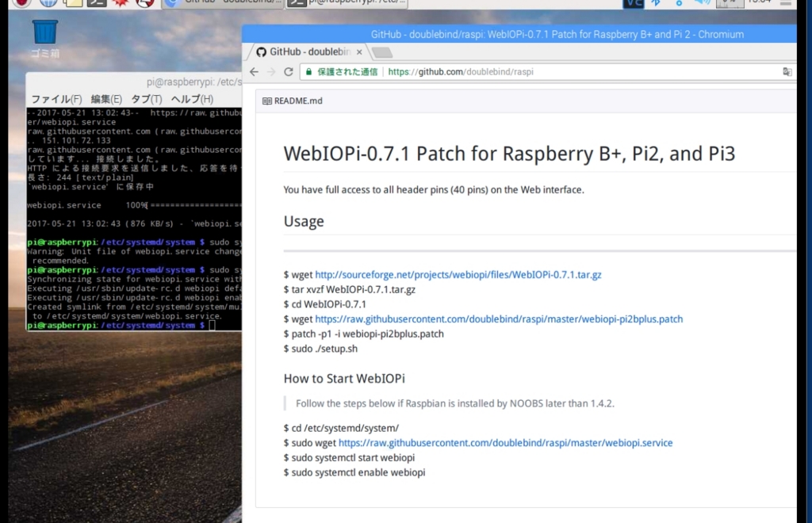Click the How to Start WebIOPi heading

pos(344,379)
